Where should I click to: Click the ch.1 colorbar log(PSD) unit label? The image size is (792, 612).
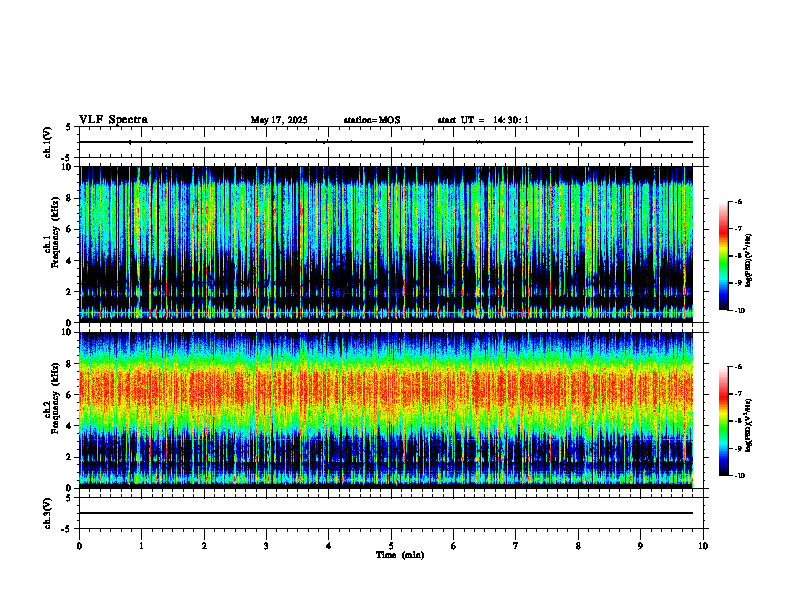point(749,261)
